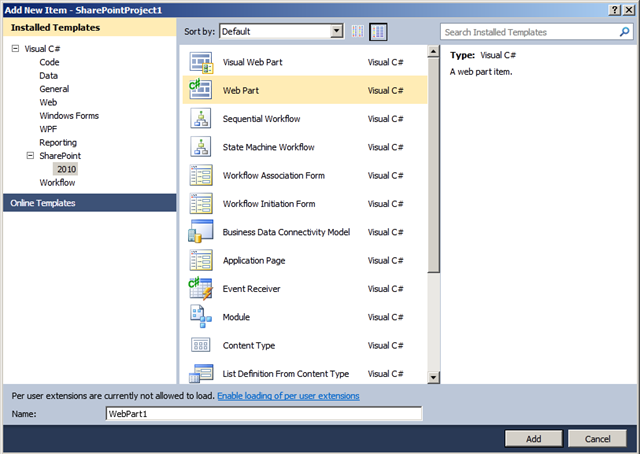The image size is (640, 454).
Task: Switch to medium icons view
Action: pos(378,31)
